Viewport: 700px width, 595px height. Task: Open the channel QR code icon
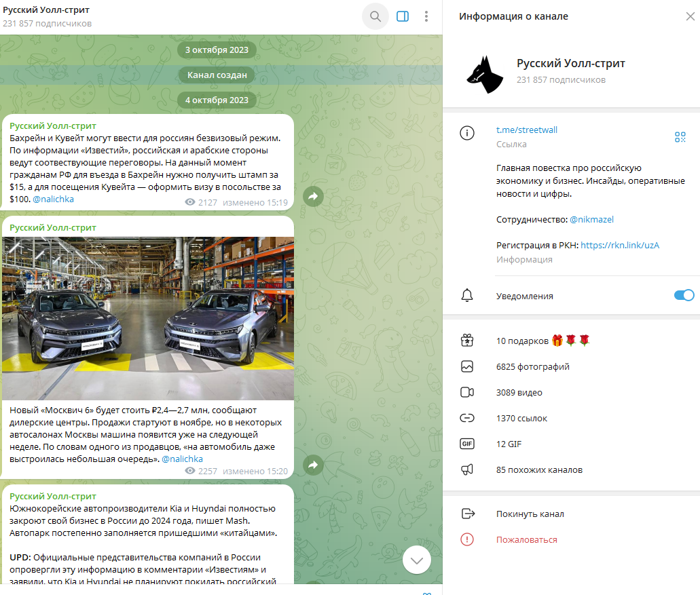pos(680,137)
